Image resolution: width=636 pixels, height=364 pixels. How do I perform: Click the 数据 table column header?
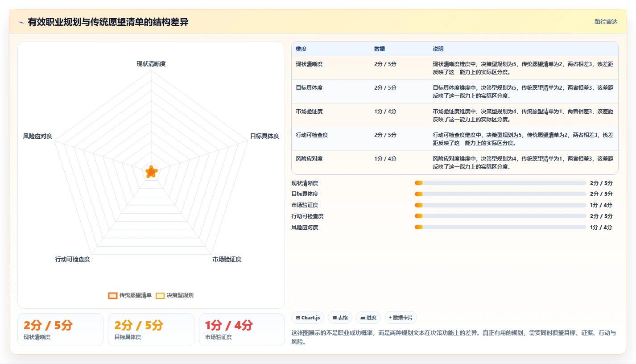[380, 49]
